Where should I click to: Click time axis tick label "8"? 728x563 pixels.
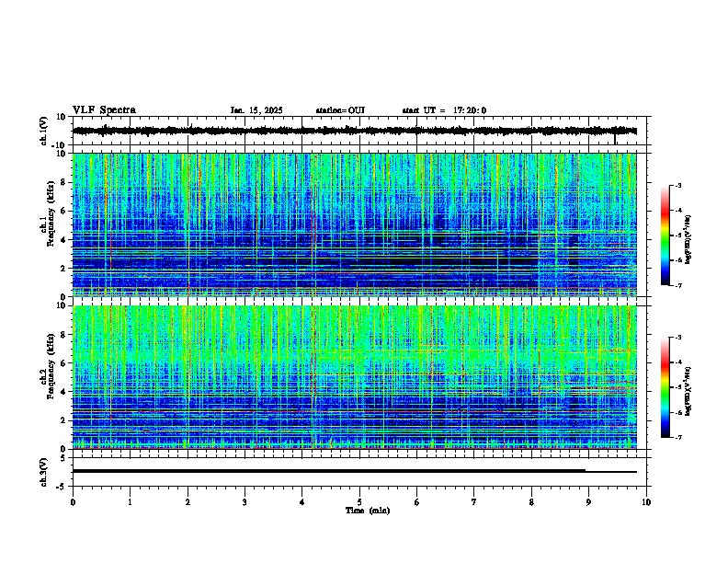pyautogui.click(x=531, y=502)
